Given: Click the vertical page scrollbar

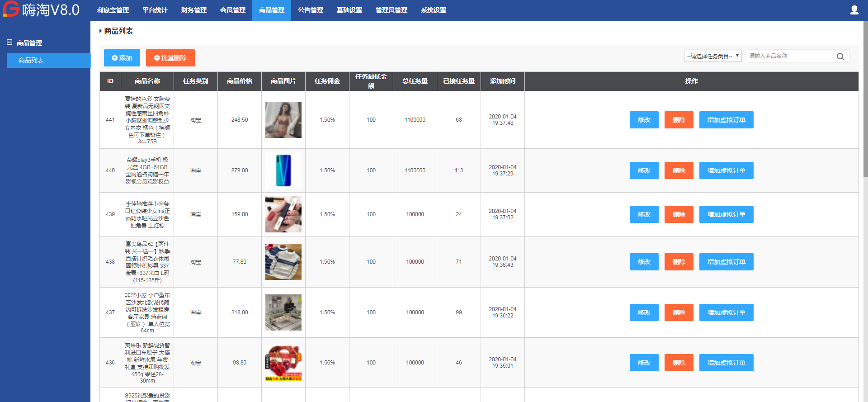Looking at the screenshot, I should pos(865,99).
